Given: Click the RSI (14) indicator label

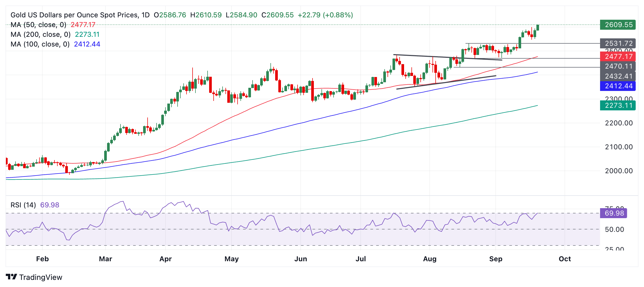Looking at the screenshot, I should (x=23, y=205).
